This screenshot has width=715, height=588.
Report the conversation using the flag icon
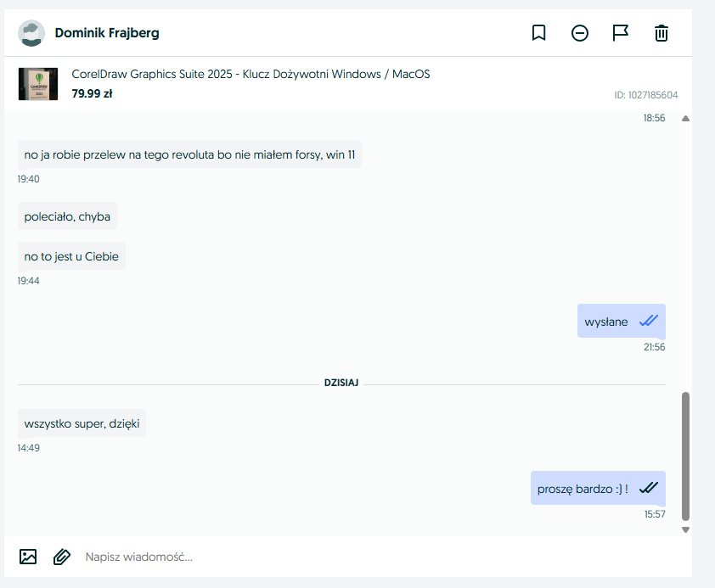click(621, 33)
